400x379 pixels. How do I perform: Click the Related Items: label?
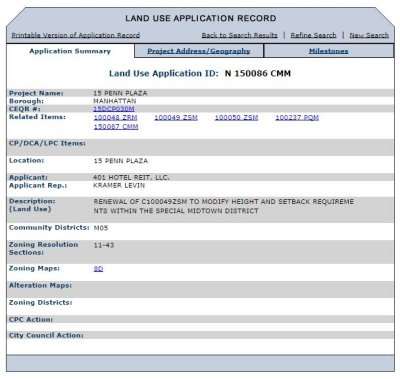click(37, 117)
